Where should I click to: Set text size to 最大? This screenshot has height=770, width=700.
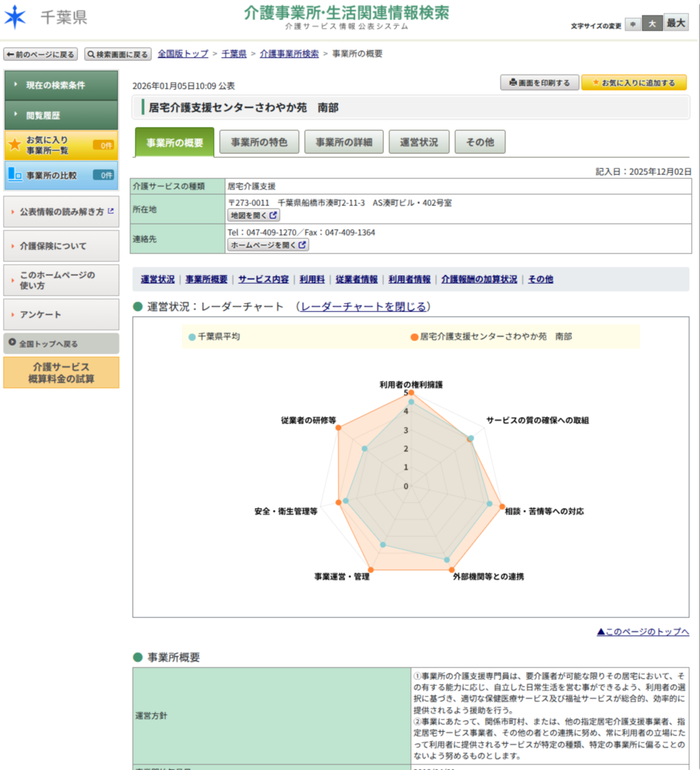676,22
